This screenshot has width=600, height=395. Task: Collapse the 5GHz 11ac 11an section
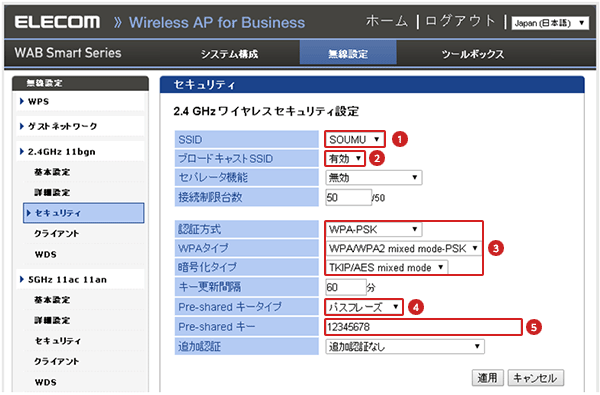[x=80, y=280]
